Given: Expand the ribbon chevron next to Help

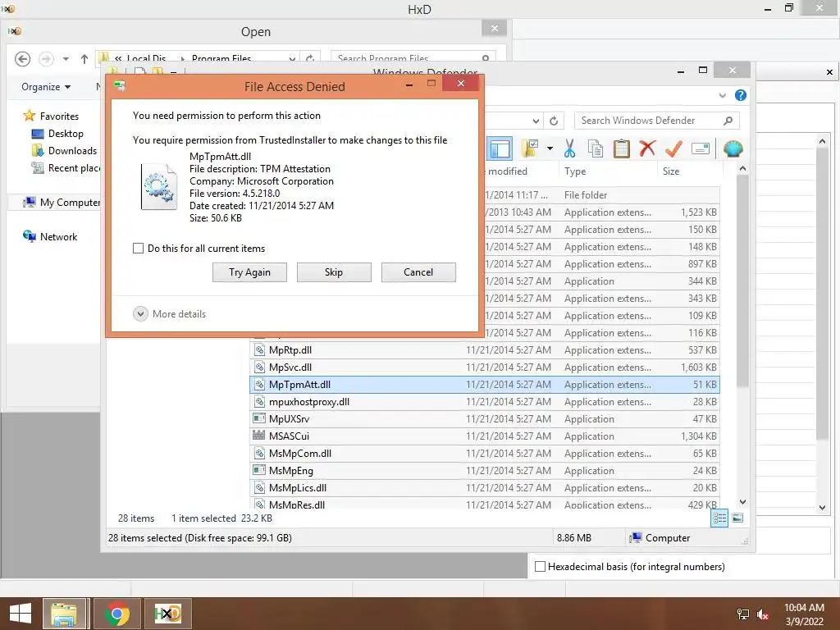Looking at the screenshot, I should pyautogui.click(x=722, y=95).
